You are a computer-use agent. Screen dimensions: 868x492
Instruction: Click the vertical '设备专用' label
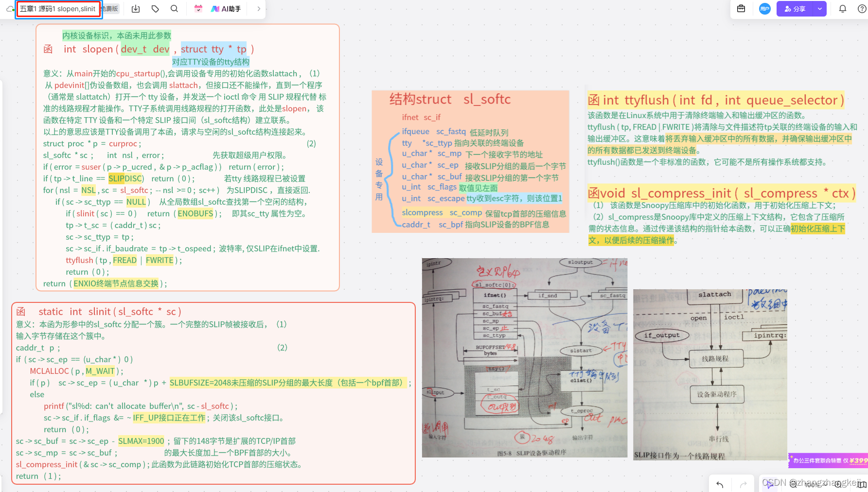[x=379, y=179]
